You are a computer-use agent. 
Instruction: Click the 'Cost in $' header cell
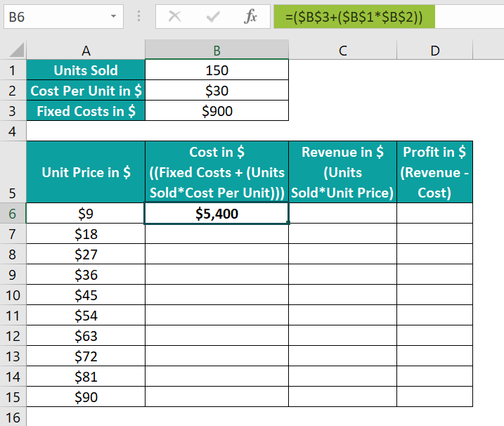tap(217, 172)
